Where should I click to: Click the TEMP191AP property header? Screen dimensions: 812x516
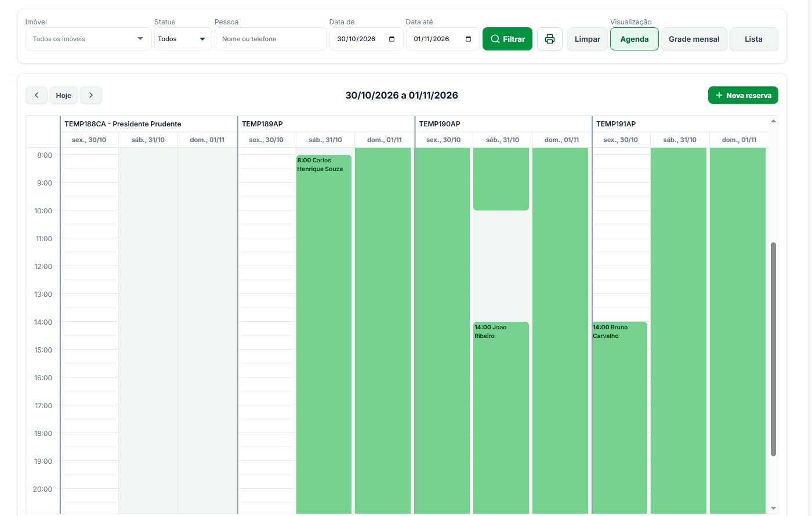pyautogui.click(x=616, y=124)
